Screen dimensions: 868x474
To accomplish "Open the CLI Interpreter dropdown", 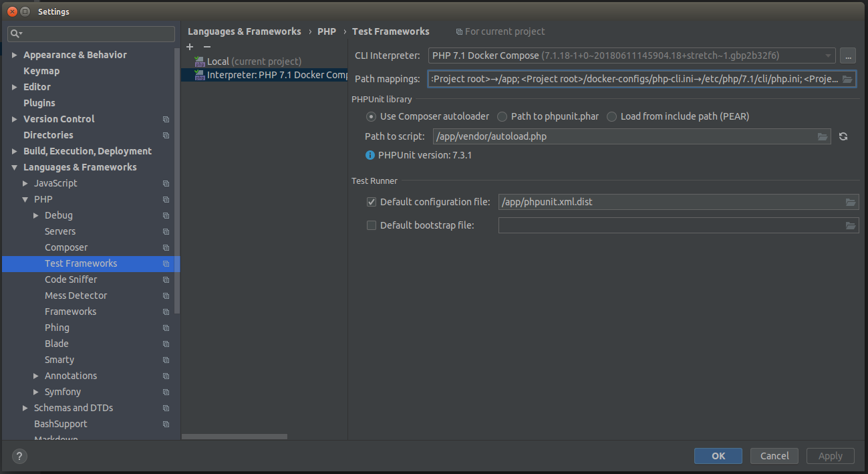I will tap(829, 55).
